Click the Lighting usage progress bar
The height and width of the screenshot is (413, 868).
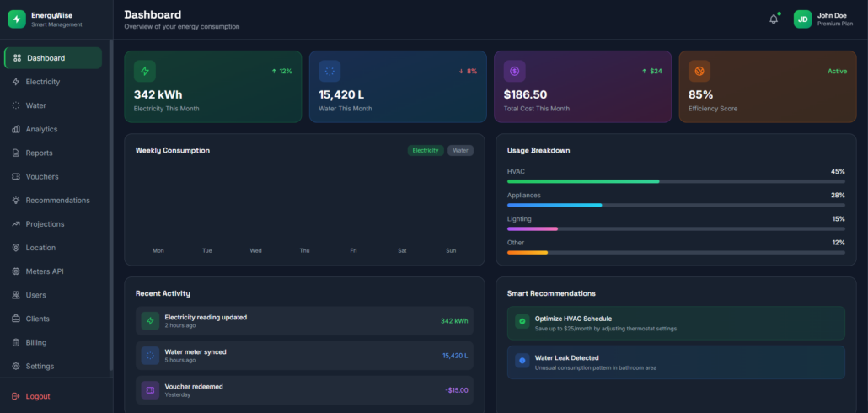[x=676, y=228]
